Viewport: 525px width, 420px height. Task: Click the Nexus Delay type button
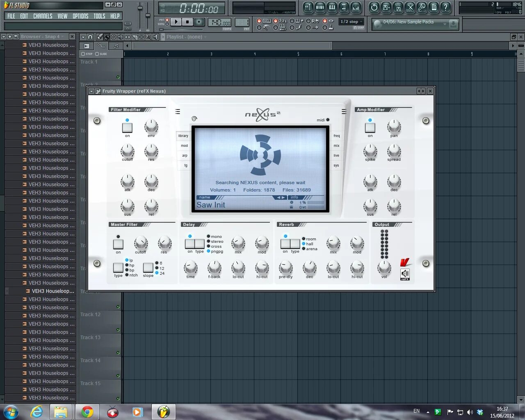(200, 244)
